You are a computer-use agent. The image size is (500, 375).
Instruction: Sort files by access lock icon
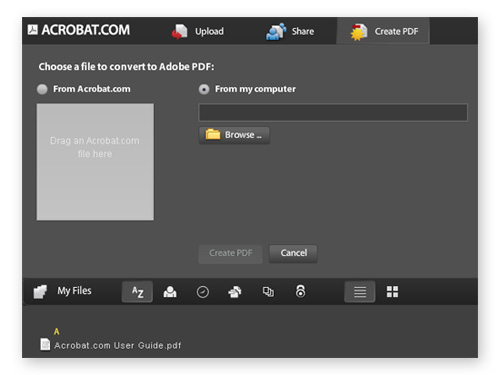pos(300,291)
